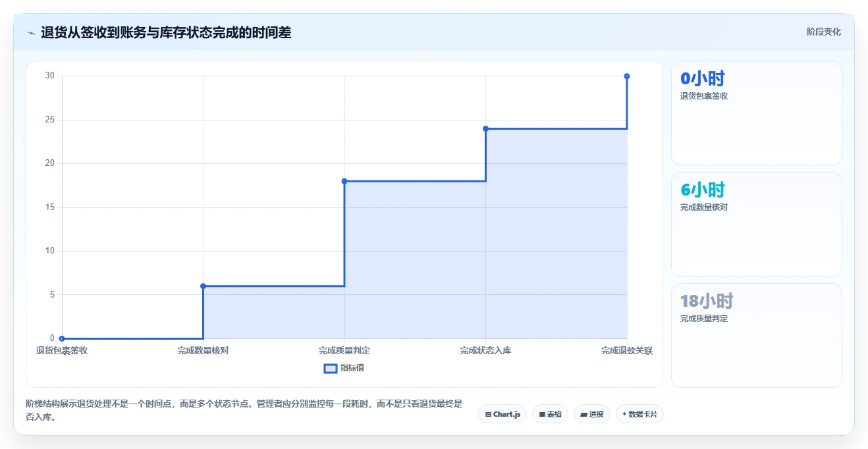This screenshot has height=449, width=868.
Task: Click the x-axis label 完成质量判定 under the chart
Action: (x=344, y=351)
